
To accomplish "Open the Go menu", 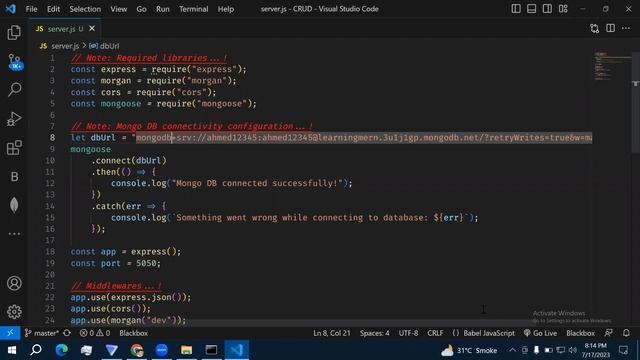I will (141, 9).
